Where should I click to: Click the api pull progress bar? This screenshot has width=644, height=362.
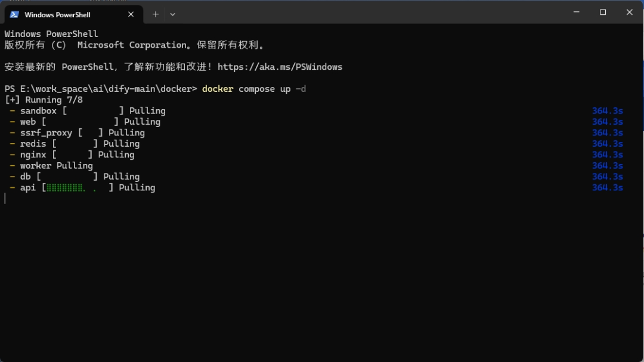[78, 188]
